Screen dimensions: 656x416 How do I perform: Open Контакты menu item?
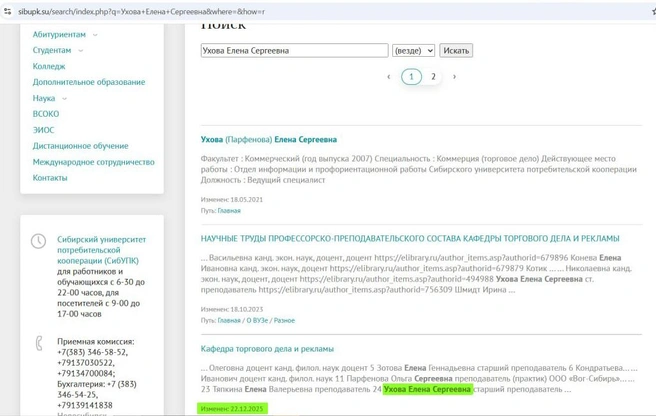point(50,177)
